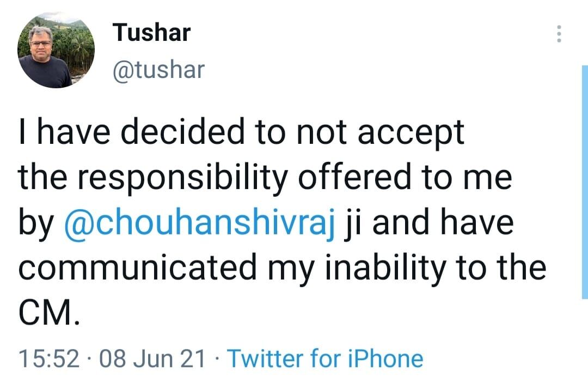This screenshot has width=588, height=388.
Task: Open the Twitter for iPhone source link
Action: [324, 359]
